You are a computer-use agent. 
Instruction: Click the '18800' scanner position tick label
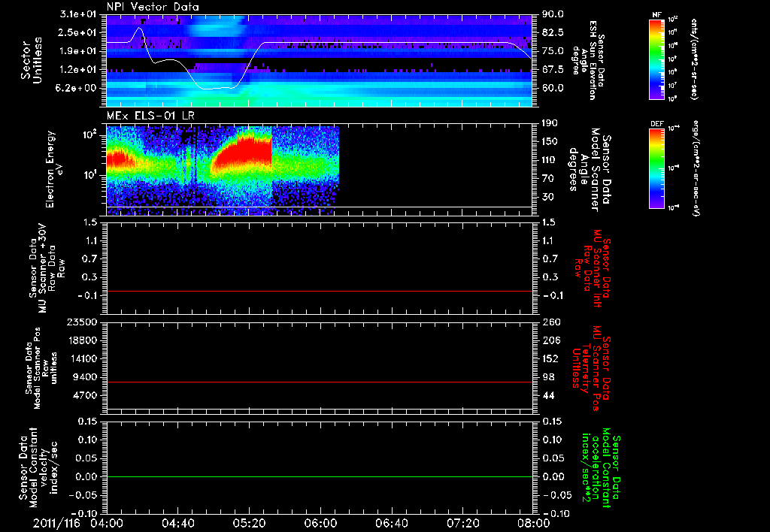(81, 340)
